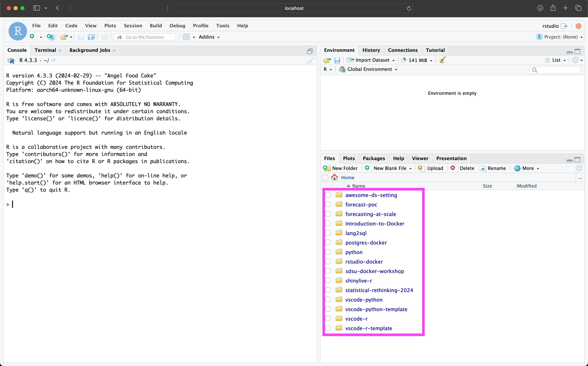
Task: Click the Workspace Panes grid icon
Action: pyautogui.click(x=186, y=37)
